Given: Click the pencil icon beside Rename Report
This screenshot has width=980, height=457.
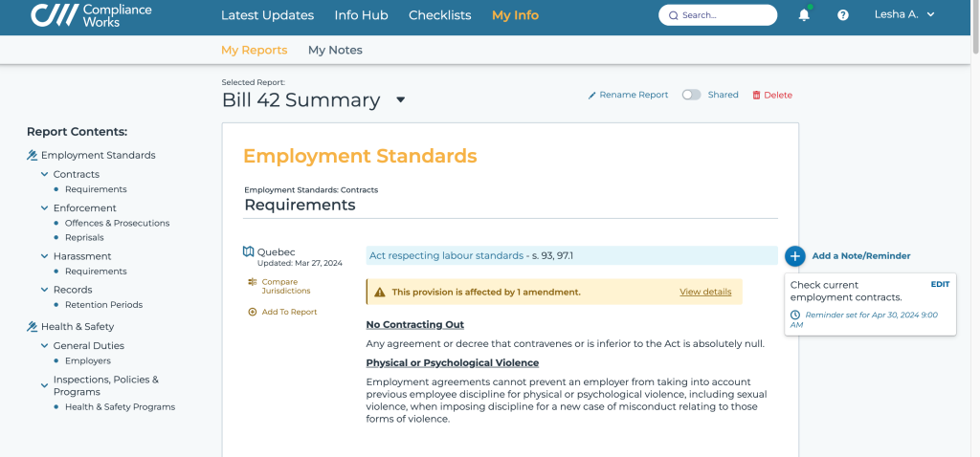Looking at the screenshot, I should tap(591, 96).
